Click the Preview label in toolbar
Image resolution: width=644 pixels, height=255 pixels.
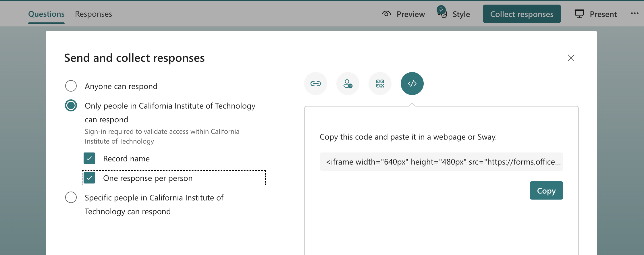click(x=410, y=14)
